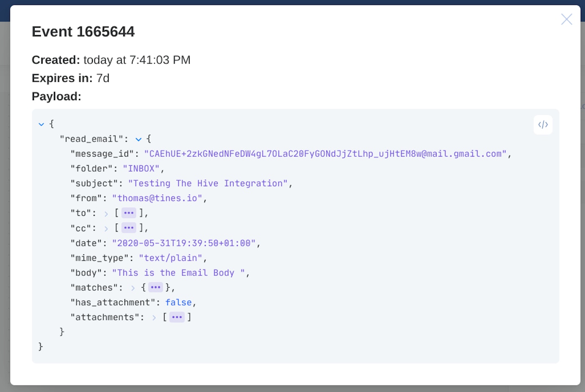The height and width of the screenshot is (392, 585).
Task: Collapse the "read_email" object
Action: click(x=138, y=139)
